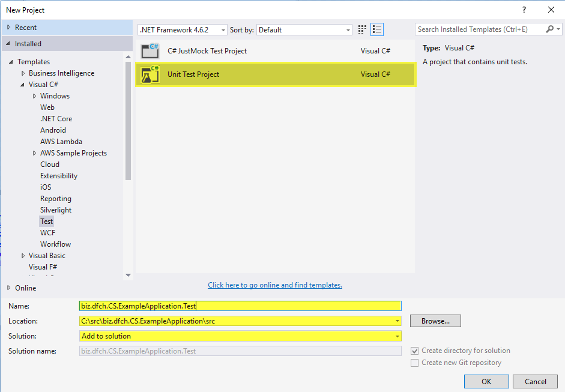
Task: Open the Sort by dropdown
Action: click(x=304, y=29)
